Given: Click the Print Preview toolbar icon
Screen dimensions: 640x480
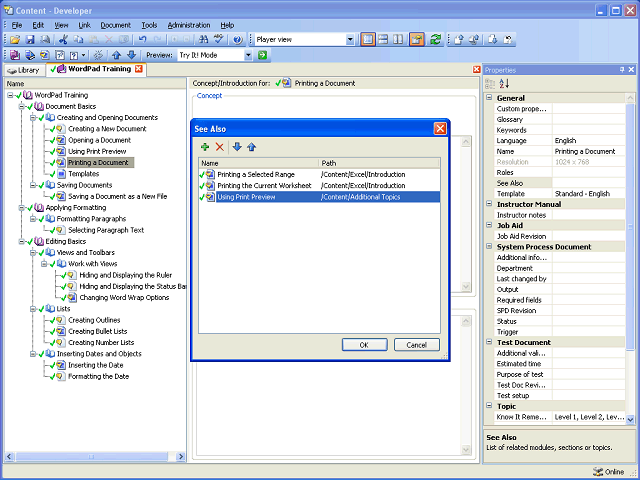Looking at the screenshot, I should click(46, 40).
